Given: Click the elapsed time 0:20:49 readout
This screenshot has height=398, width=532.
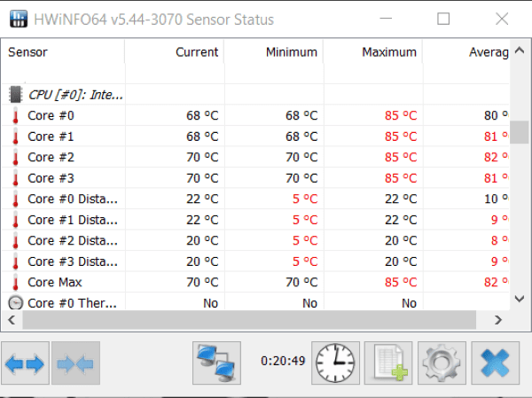Looking at the screenshot, I should click(x=283, y=361).
